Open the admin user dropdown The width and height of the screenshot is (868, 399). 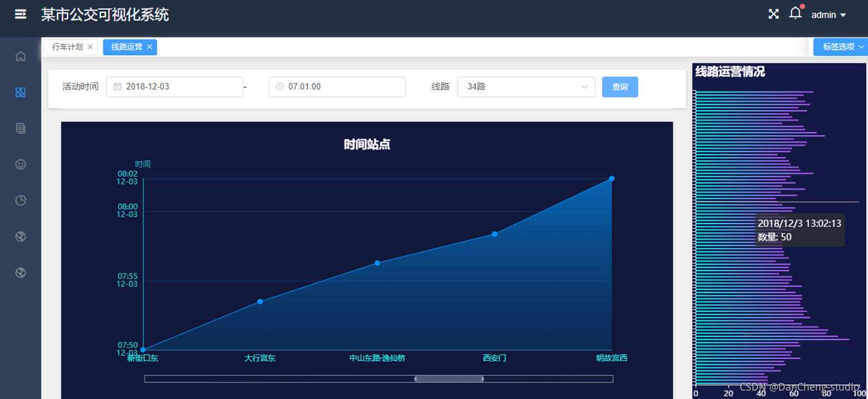828,15
